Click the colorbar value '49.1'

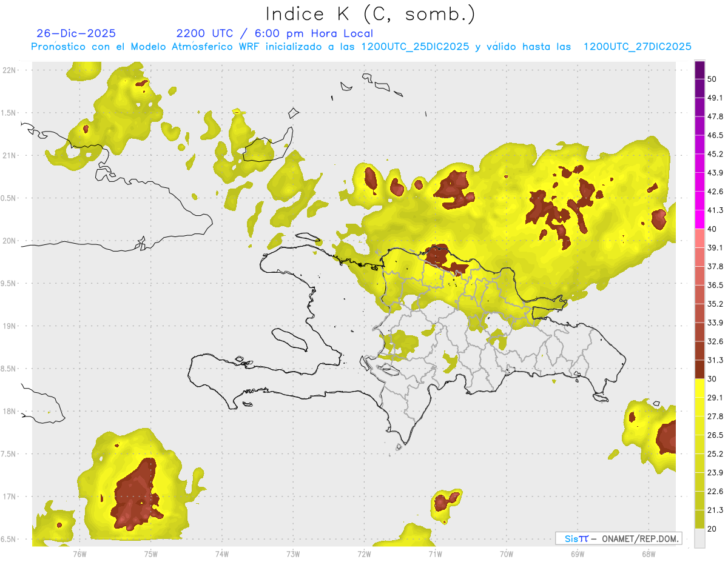click(715, 98)
